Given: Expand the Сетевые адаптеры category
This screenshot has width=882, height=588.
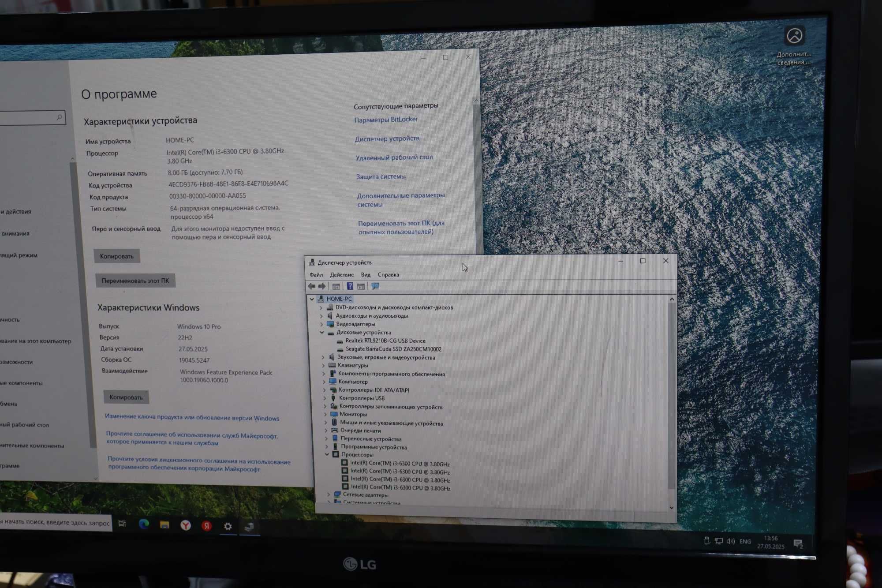Looking at the screenshot, I should [x=329, y=494].
